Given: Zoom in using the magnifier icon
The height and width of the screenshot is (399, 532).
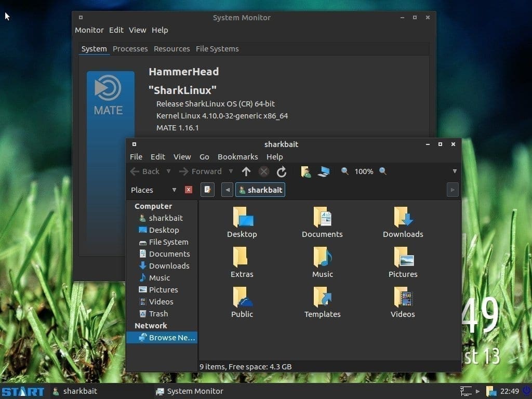Looking at the screenshot, I should pos(383,171).
